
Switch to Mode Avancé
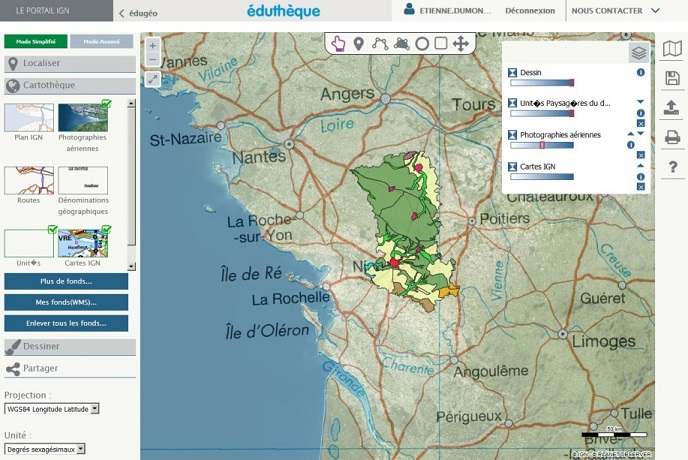point(101,42)
